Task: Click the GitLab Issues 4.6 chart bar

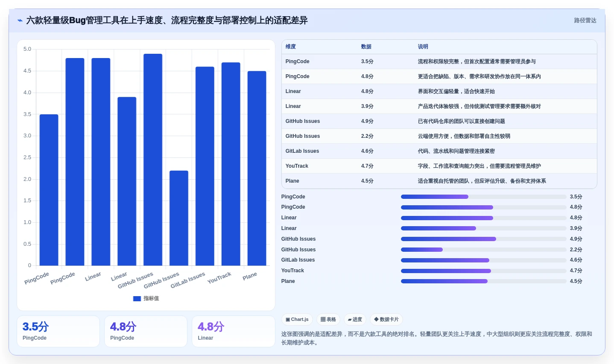Action: 205,166
